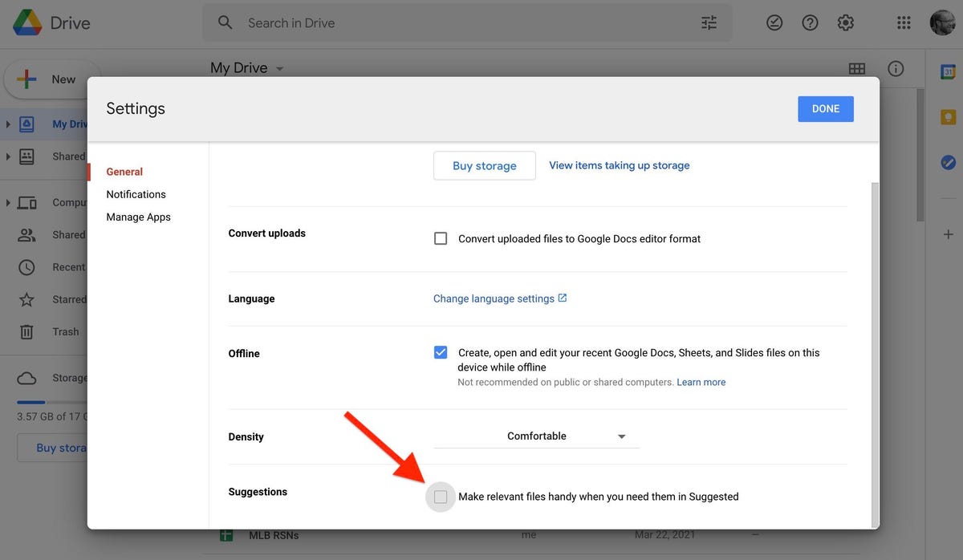Open the account profile avatar
Viewport: 963px width, 560px height.
click(x=943, y=22)
